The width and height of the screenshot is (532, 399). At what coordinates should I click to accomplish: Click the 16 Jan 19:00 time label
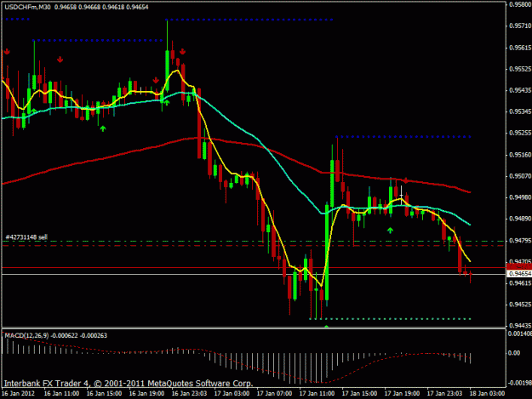coord(146,394)
